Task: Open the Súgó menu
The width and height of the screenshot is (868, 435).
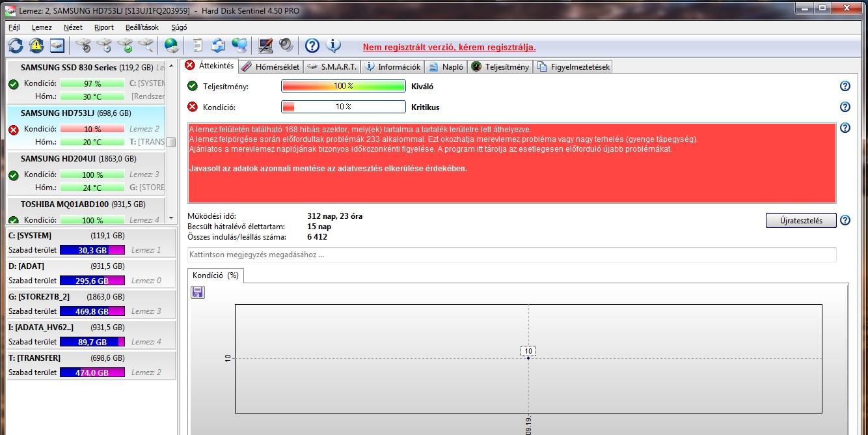Action: click(179, 27)
